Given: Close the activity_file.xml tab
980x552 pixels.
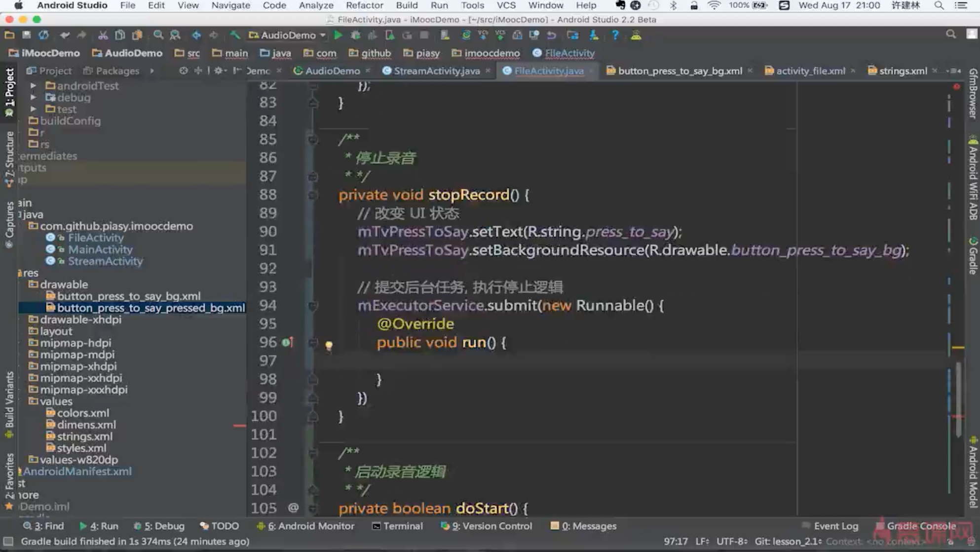Looking at the screenshot, I should click(x=853, y=71).
